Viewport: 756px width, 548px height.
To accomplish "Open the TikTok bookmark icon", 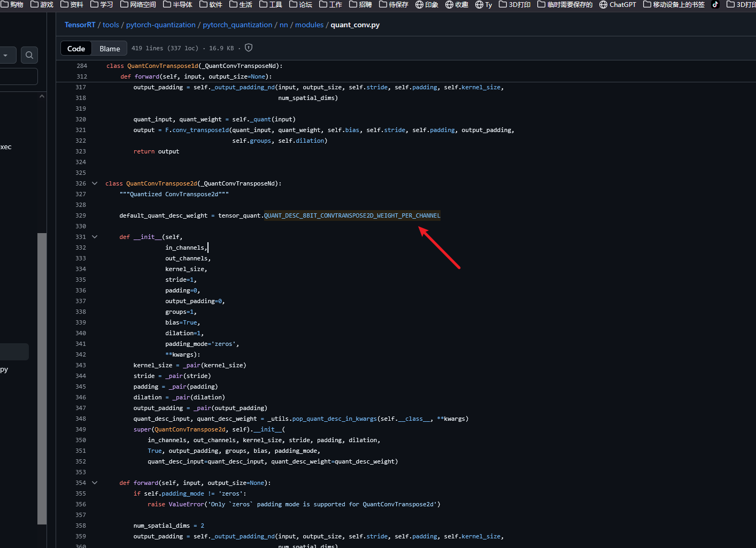I will click(x=715, y=5).
